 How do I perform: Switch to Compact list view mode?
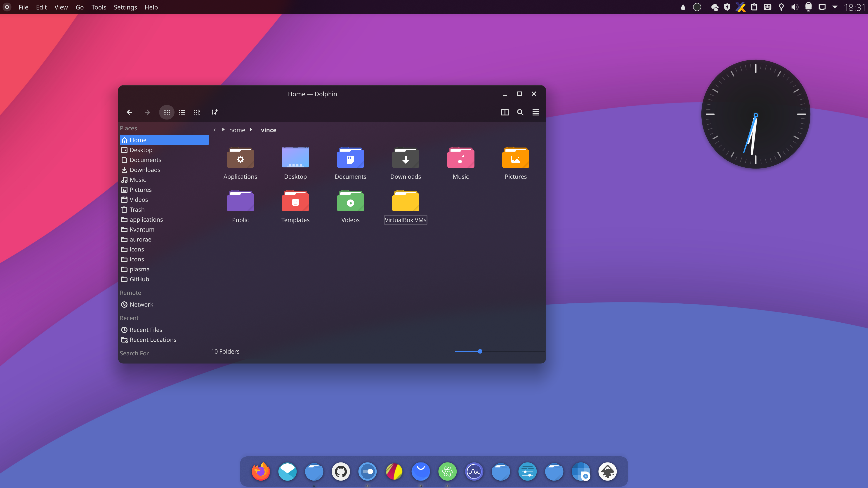[182, 112]
